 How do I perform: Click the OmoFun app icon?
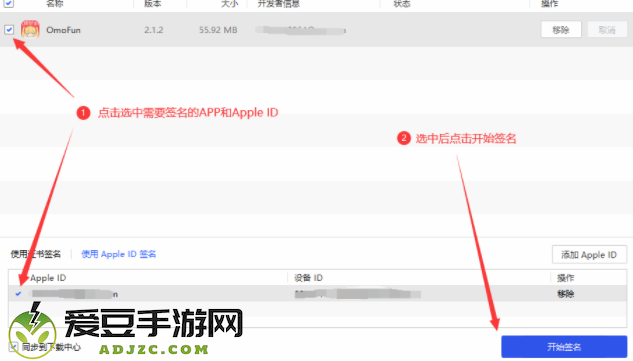[30, 29]
